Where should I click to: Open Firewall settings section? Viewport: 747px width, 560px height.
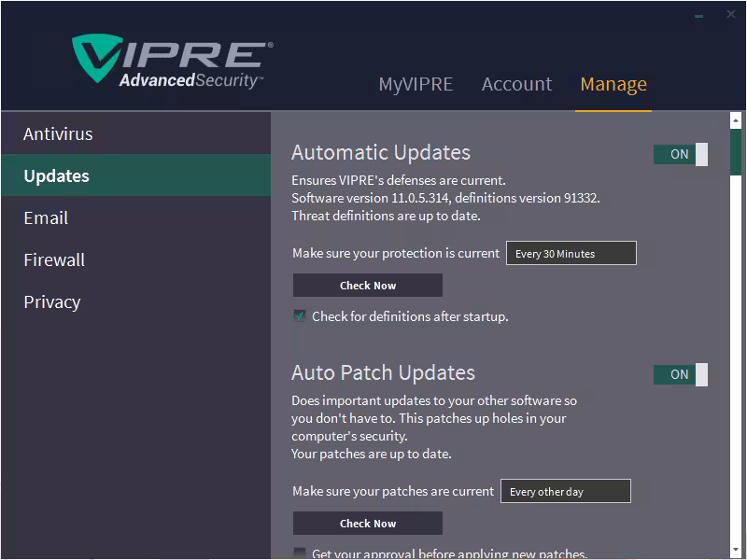[x=135, y=259]
